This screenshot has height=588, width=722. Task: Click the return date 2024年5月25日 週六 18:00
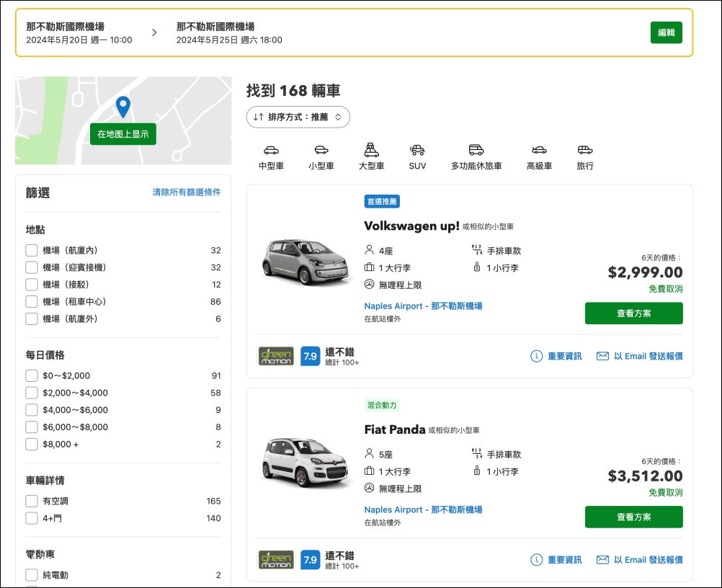click(x=229, y=40)
